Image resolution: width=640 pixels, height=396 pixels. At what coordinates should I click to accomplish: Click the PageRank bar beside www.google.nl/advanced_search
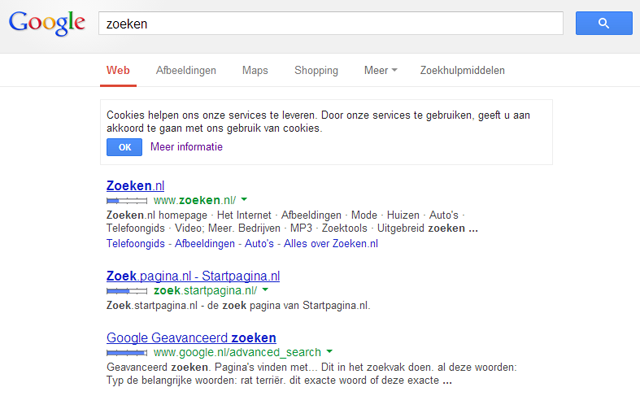click(x=127, y=352)
